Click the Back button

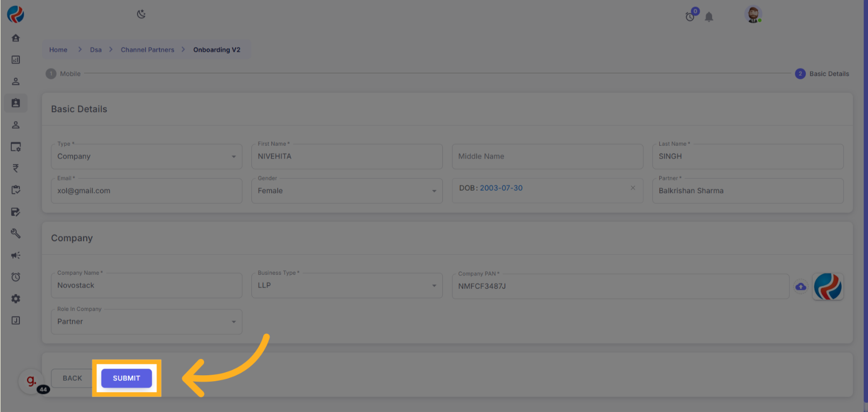click(x=72, y=379)
